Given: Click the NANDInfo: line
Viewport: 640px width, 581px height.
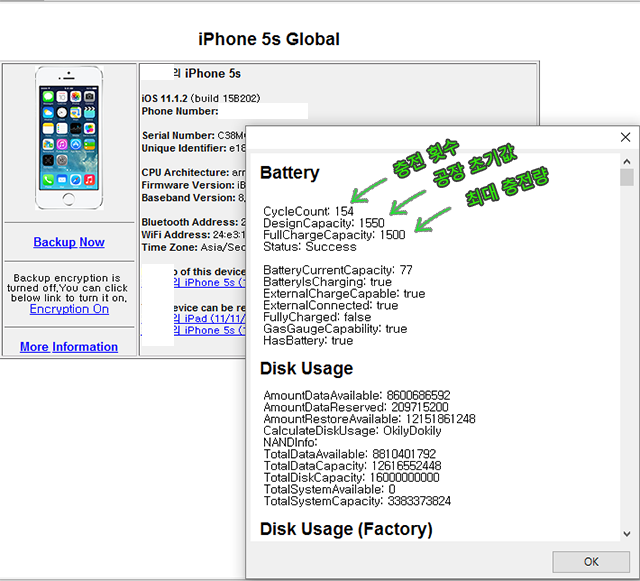Looking at the screenshot, I should (291, 442).
